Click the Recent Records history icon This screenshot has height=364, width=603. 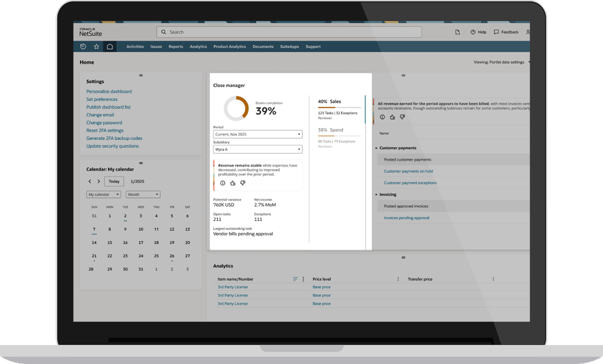click(83, 47)
